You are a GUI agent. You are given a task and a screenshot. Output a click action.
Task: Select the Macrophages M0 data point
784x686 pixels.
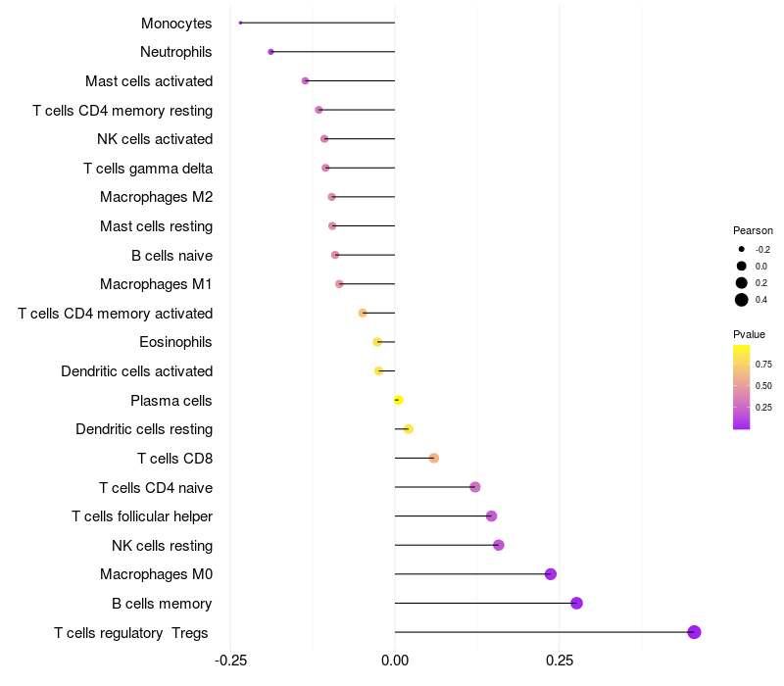(x=550, y=574)
